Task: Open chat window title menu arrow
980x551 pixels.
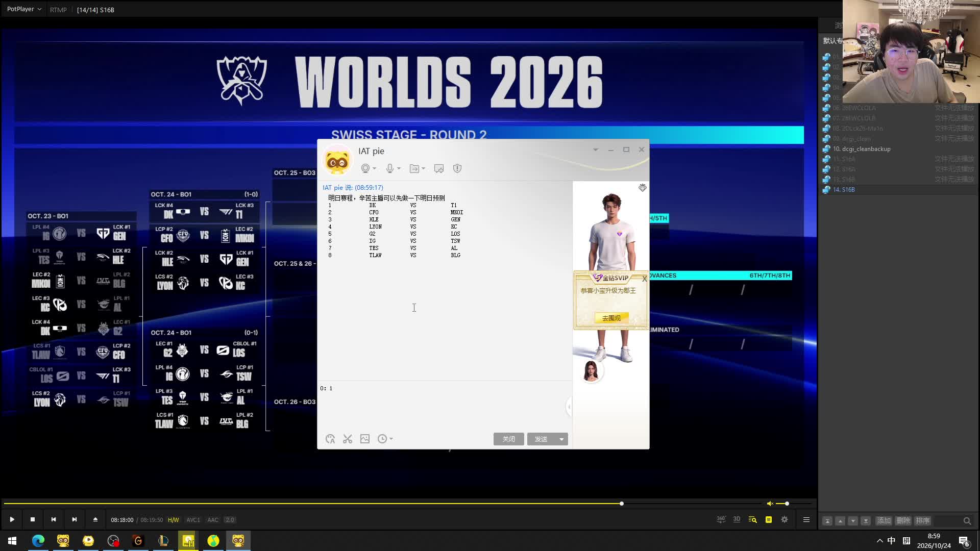Action: pos(596,149)
